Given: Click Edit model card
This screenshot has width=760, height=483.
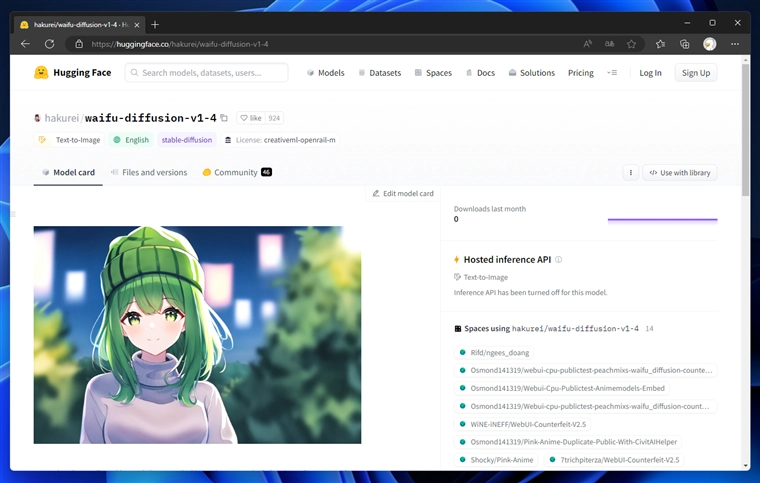Looking at the screenshot, I should [x=403, y=193].
